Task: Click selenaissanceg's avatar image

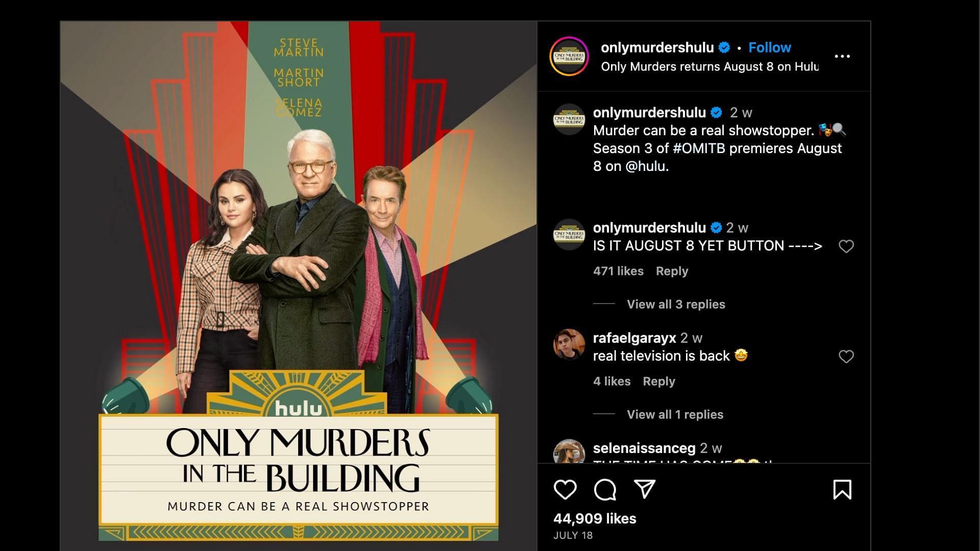Action: coord(569,451)
